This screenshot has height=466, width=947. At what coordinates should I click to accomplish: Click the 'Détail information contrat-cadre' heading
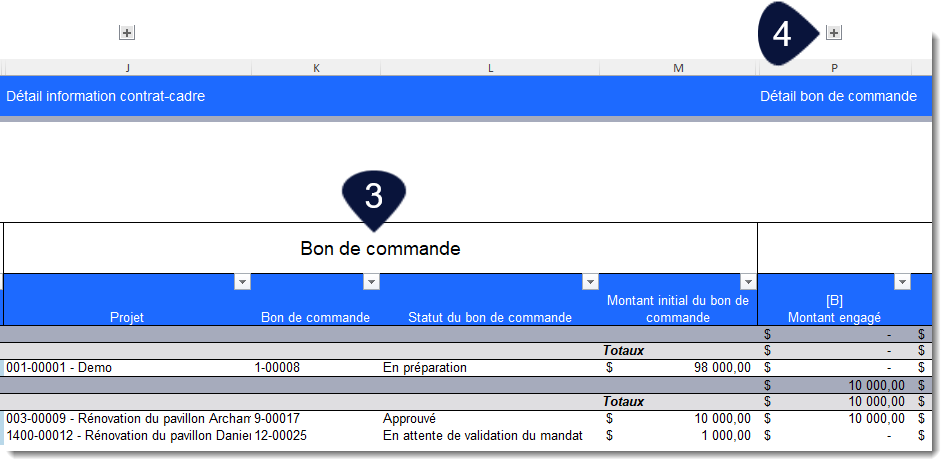point(106,96)
